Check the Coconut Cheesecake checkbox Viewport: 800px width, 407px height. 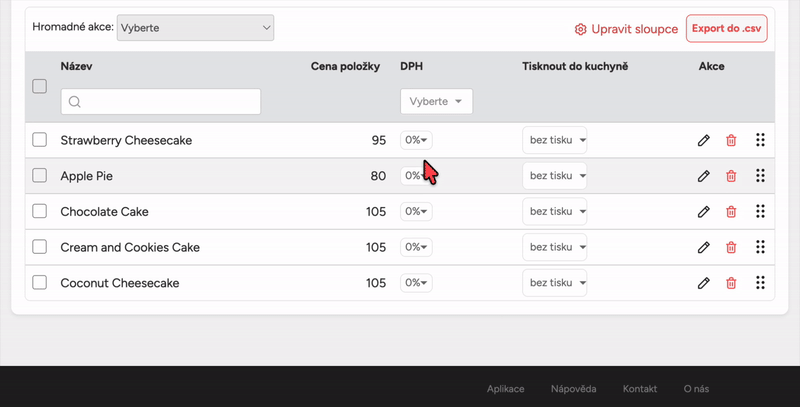[x=40, y=283]
